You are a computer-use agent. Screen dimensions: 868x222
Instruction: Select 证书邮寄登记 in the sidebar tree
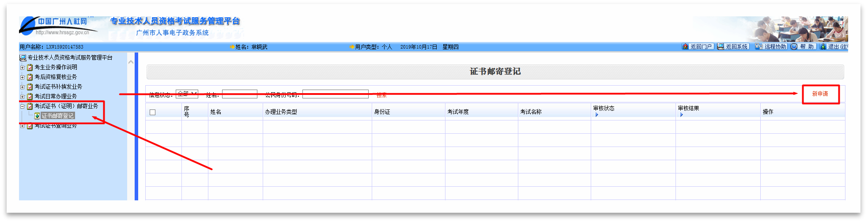click(x=57, y=116)
